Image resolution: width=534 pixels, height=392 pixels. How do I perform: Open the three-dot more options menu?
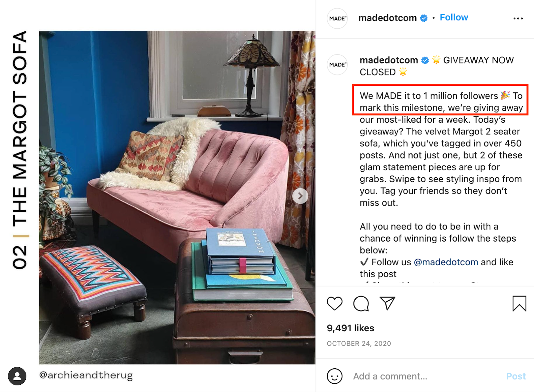point(518,18)
